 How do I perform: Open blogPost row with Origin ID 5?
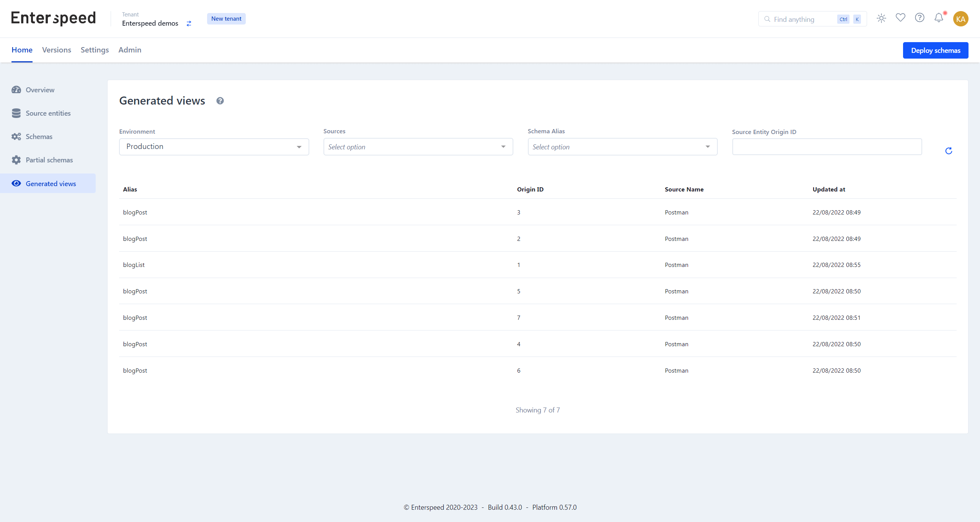click(538, 291)
